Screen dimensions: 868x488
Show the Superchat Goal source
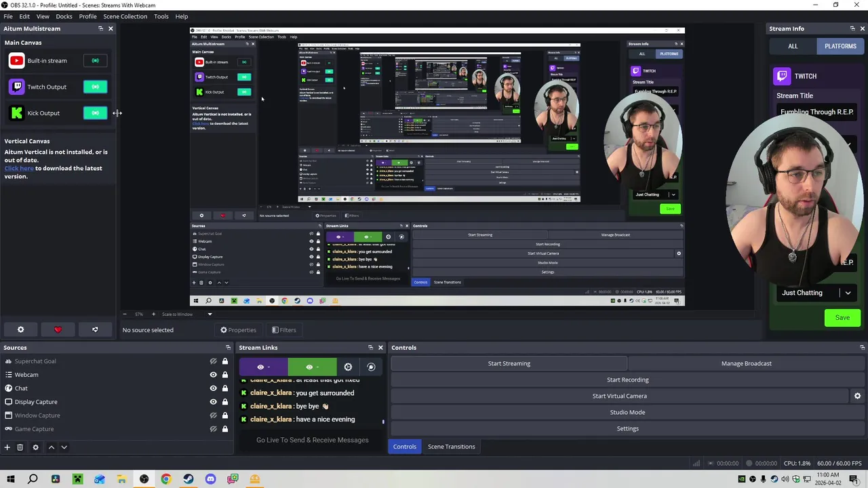point(213,361)
